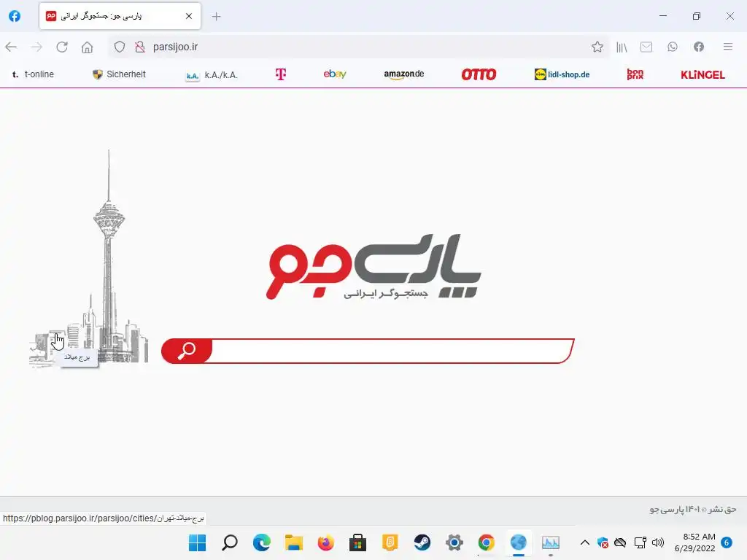Launch Firefox from taskbar
This screenshot has width=747, height=560.
pos(326,542)
